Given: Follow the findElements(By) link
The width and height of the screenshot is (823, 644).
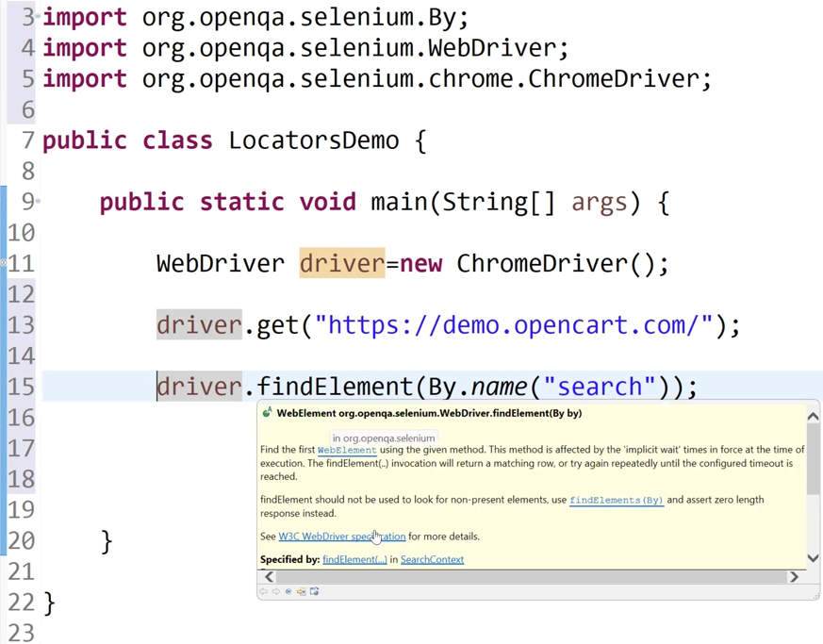Looking at the screenshot, I should 617,500.
